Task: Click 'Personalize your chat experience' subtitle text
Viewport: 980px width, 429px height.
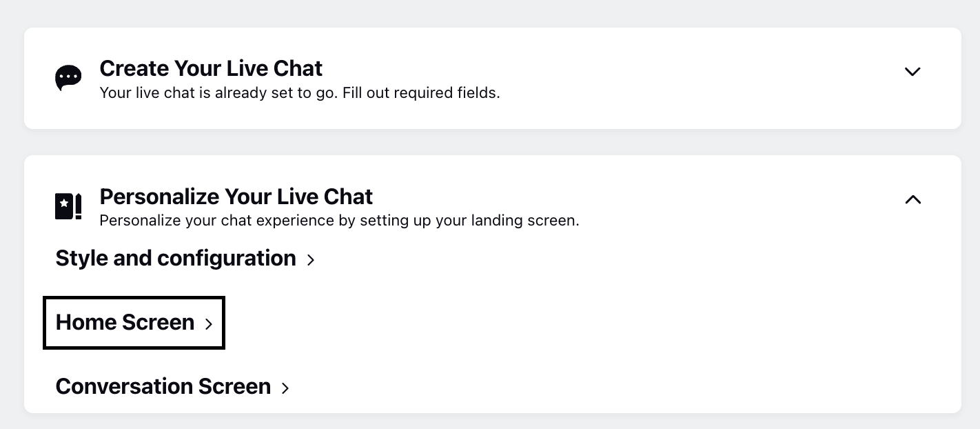Action: [x=214, y=221]
